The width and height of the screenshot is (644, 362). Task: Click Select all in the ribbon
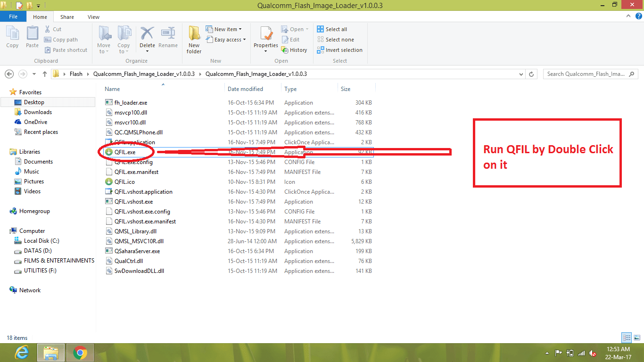[x=332, y=29]
